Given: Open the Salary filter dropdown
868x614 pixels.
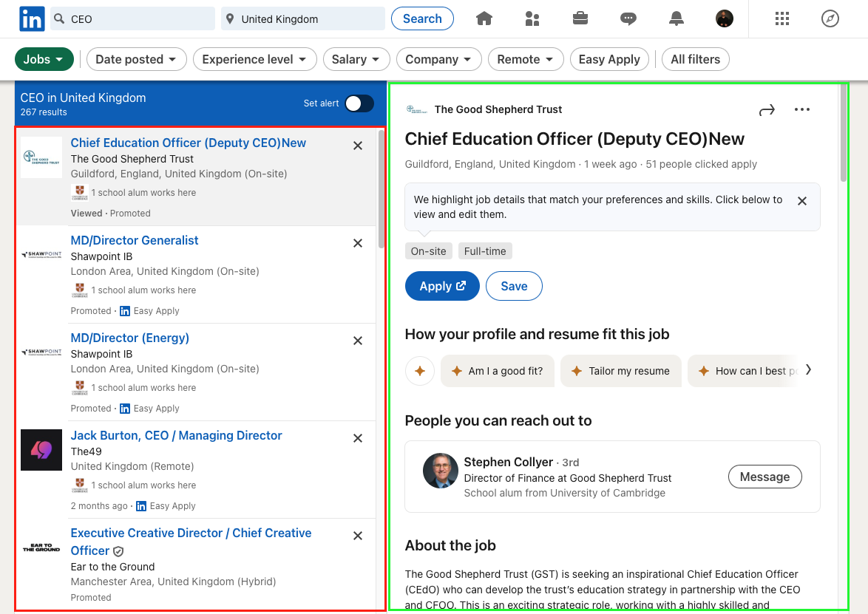Looking at the screenshot, I should pos(356,59).
